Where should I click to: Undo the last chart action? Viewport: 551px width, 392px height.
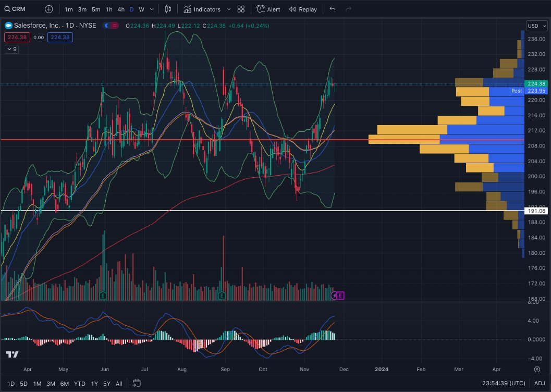coord(333,9)
